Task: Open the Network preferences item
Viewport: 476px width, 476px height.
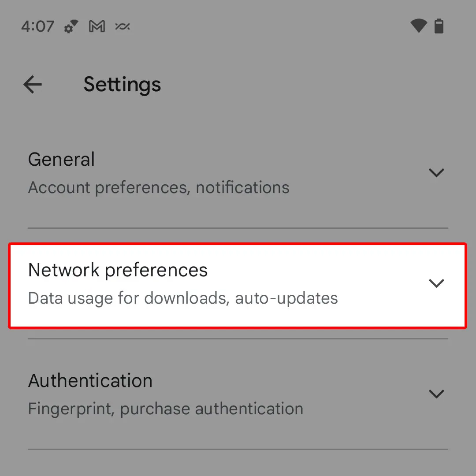Action: click(118, 270)
